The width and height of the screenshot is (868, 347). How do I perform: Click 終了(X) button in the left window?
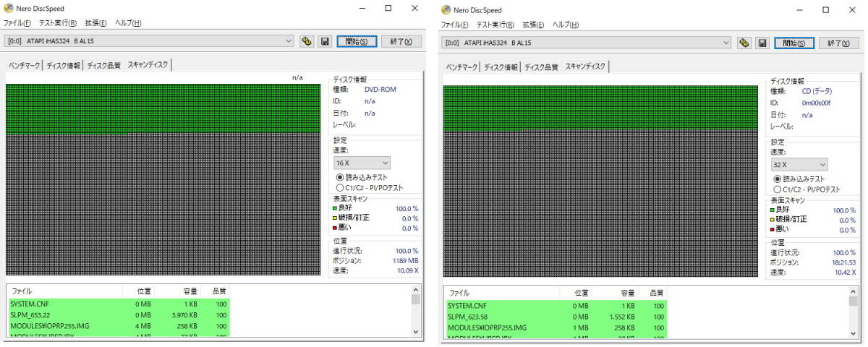[401, 41]
